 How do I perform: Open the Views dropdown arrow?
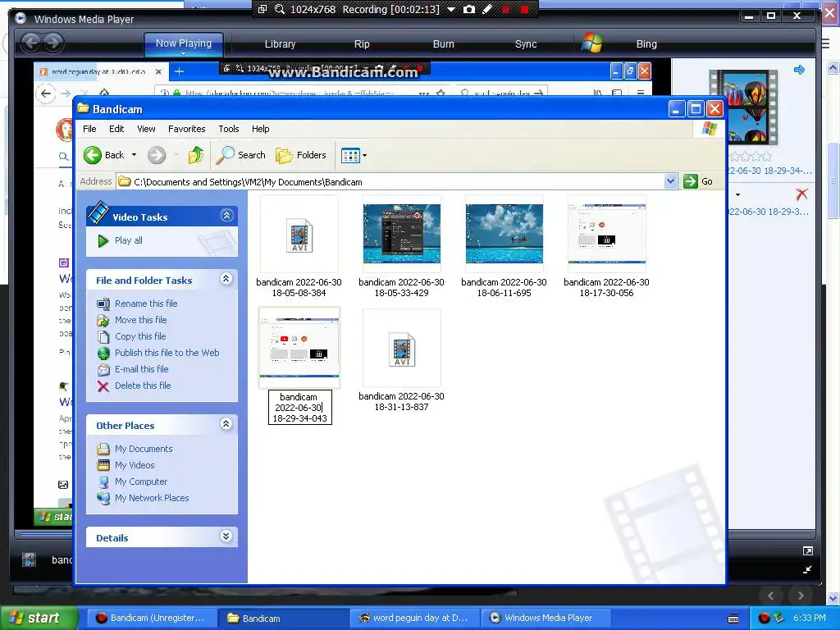point(365,156)
